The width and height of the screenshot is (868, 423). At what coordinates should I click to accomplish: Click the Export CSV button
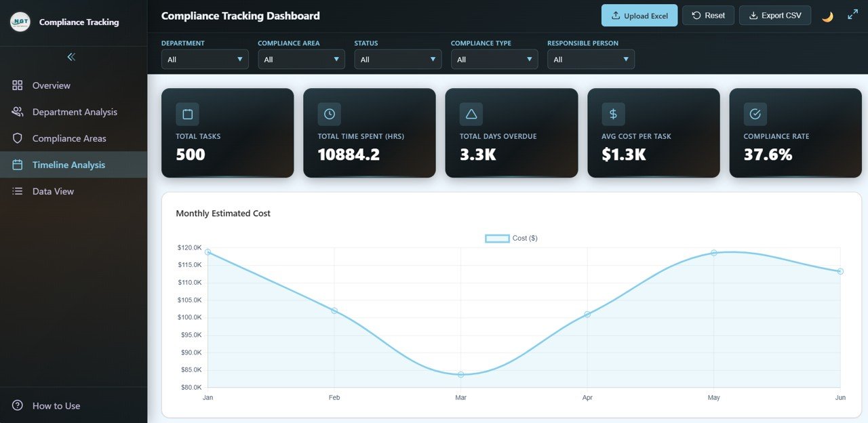(774, 16)
